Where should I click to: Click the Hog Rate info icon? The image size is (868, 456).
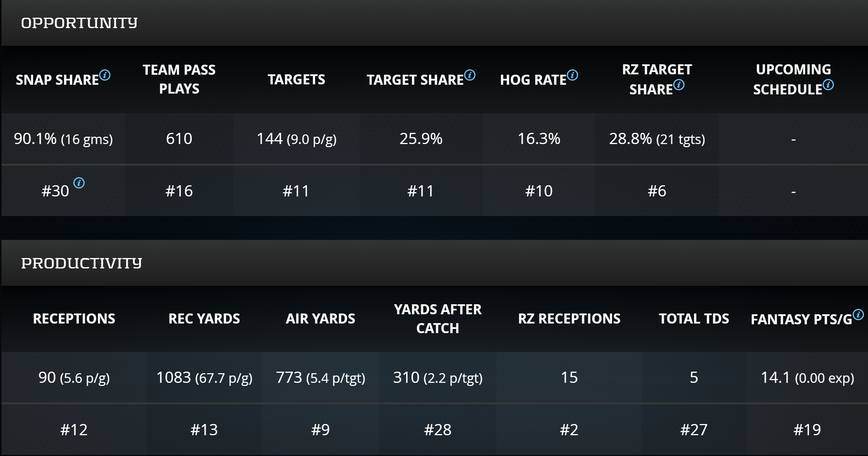(573, 75)
